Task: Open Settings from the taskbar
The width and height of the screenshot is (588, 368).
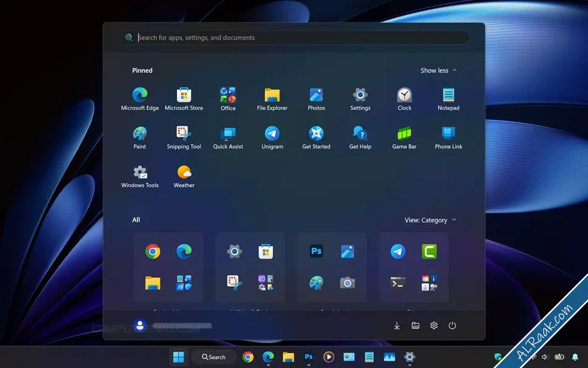Action: (410, 357)
